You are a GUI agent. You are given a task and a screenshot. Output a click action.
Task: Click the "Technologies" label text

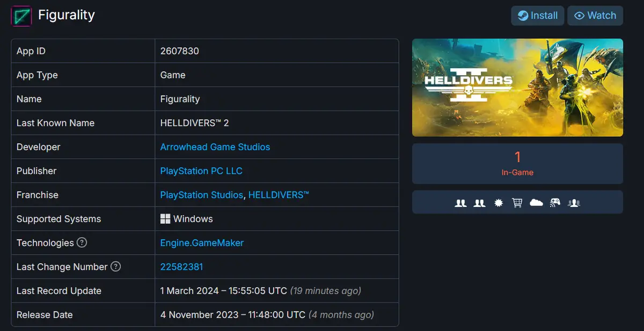click(x=45, y=243)
